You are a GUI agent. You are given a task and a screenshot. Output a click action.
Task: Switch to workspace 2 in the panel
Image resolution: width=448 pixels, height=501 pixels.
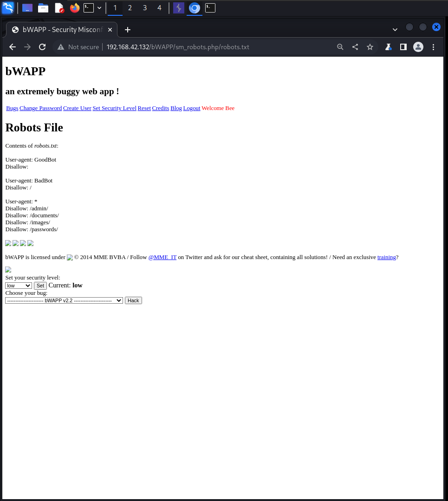pyautogui.click(x=130, y=8)
